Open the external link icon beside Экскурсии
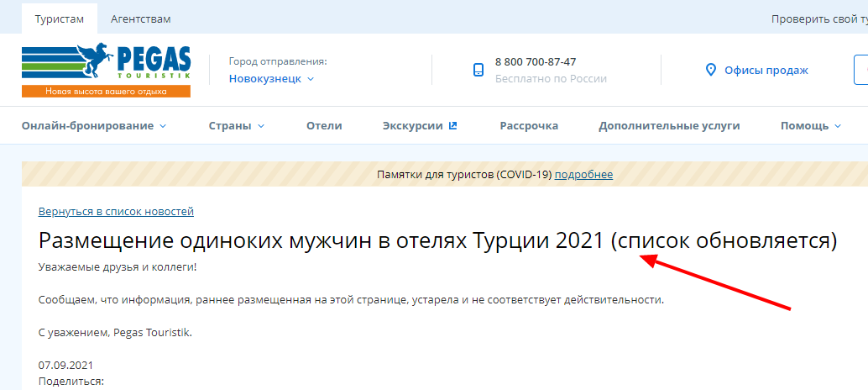This screenshot has width=868, height=390. tap(452, 126)
